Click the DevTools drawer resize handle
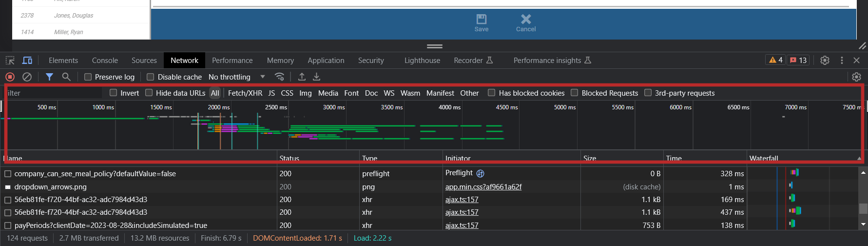The height and width of the screenshot is (246, 868). 435,46
